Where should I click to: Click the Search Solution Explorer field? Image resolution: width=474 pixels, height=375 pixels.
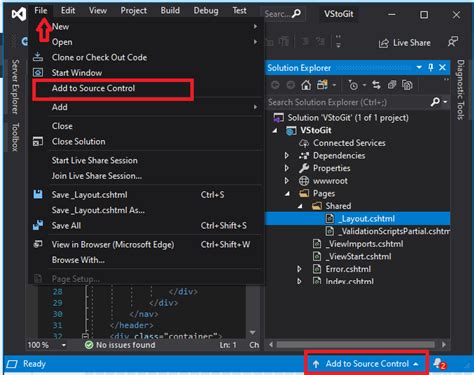(348, 102)
